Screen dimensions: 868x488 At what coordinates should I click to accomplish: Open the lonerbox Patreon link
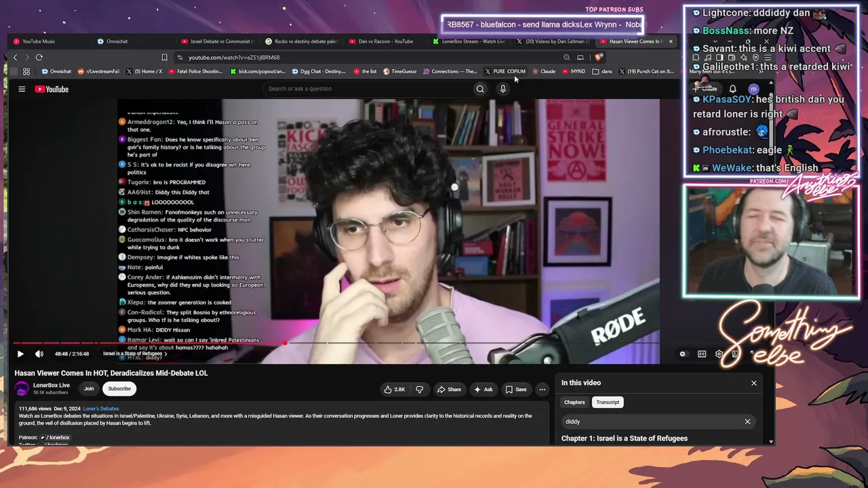[55, 437]
